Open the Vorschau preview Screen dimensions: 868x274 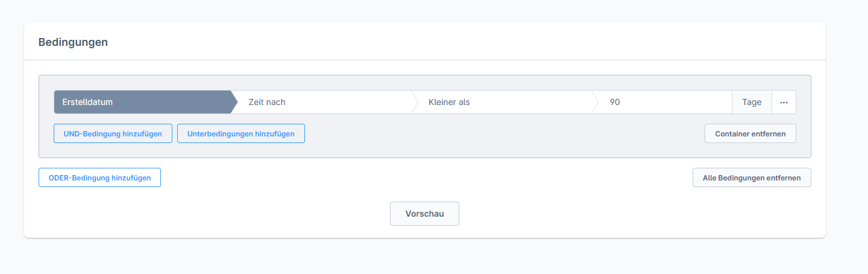point(424,214)
